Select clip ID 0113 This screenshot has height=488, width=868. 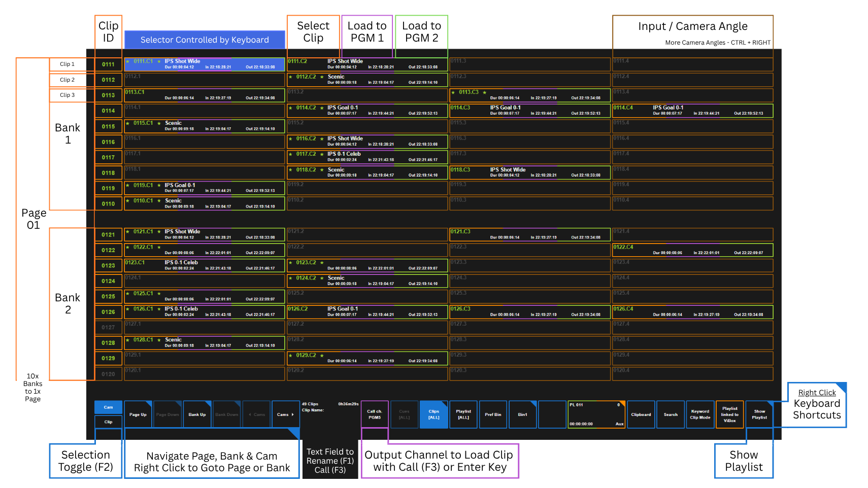tap(108, 95)
